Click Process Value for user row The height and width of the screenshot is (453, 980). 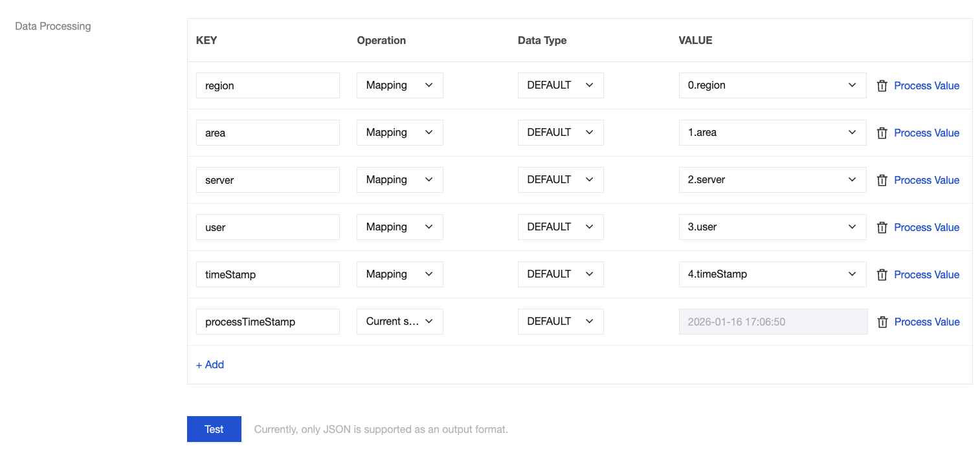(x=926, y=228)
